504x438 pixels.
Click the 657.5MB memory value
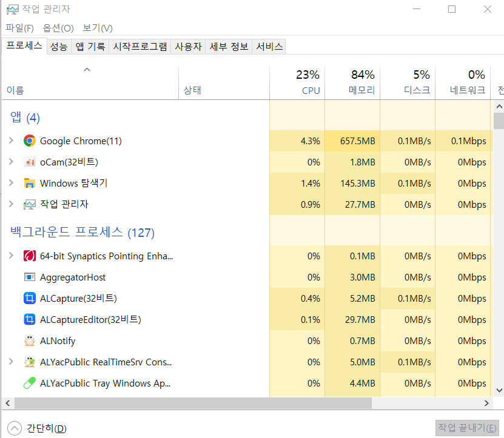pyautogui.click(x=357, y=141)
